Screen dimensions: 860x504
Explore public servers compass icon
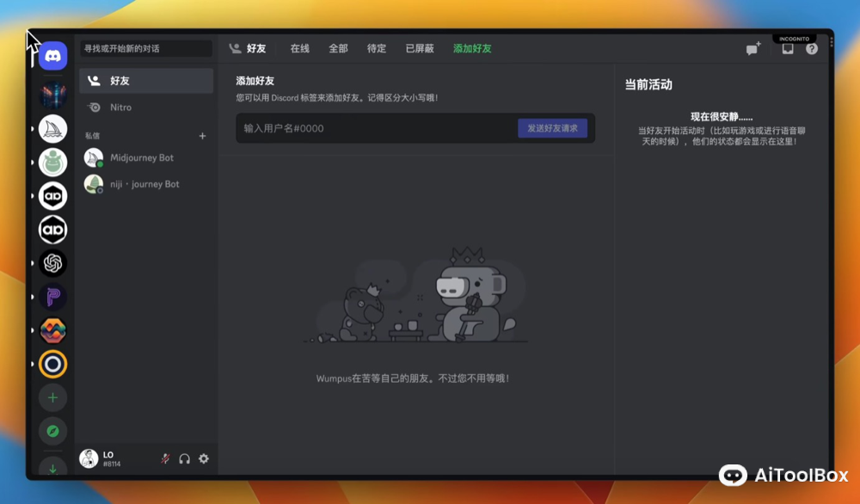point(52,431)
